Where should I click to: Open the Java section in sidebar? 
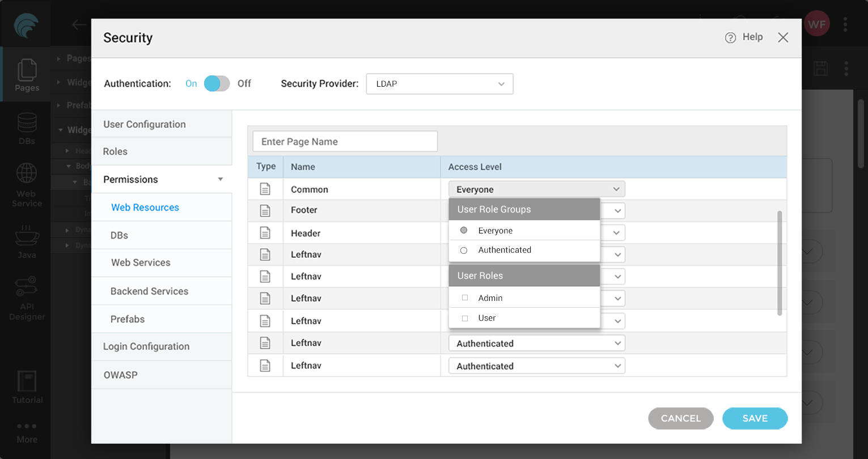coord(27,242)
